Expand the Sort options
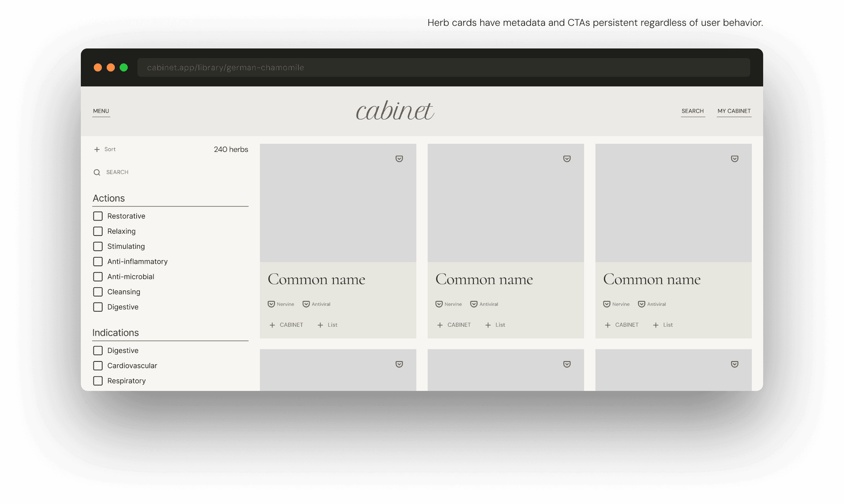Image resolution: width=844 pixels, height=504 pixels. [x=105, y=149]
